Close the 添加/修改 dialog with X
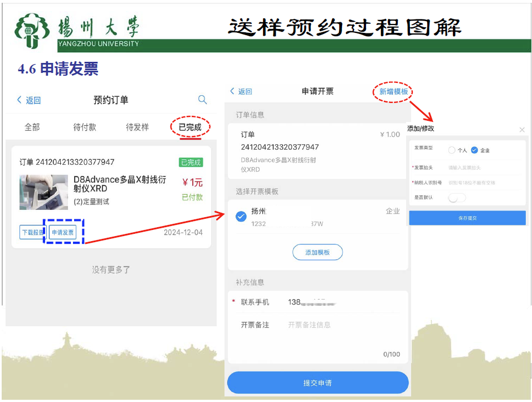The height and width of the screenshot is (402, 532). point(521,129)
